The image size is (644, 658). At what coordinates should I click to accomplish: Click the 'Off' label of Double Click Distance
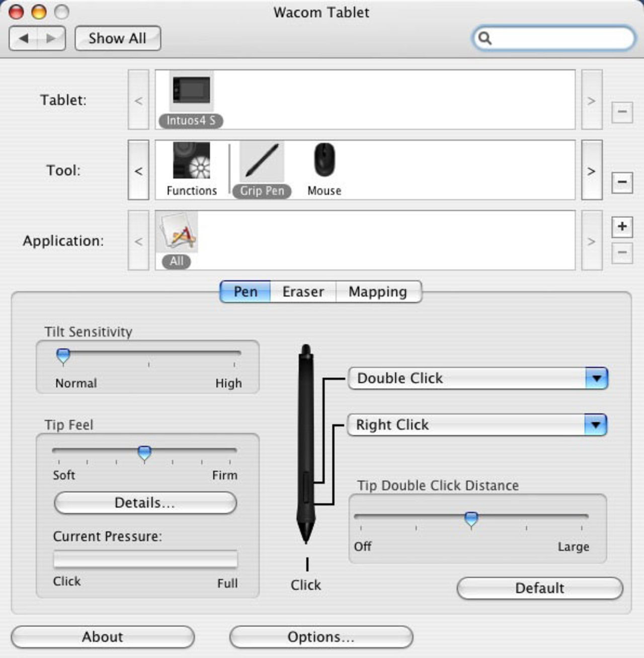(363, 546)
